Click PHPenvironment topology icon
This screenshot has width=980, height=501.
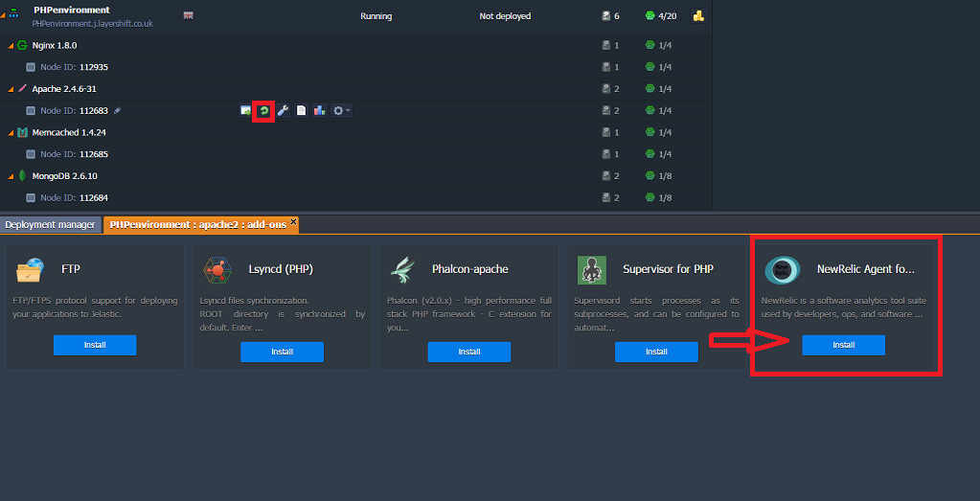[x=14, y=13]
